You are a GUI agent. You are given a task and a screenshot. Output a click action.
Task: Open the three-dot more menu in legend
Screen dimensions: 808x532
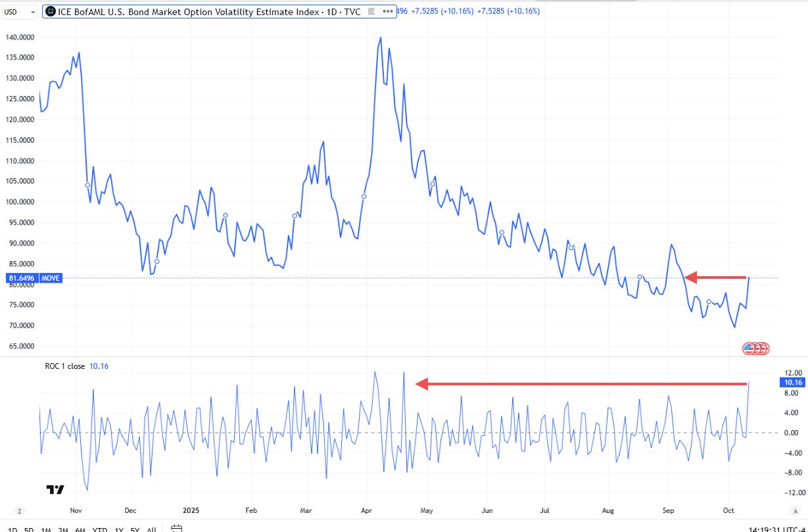[387, 11]
